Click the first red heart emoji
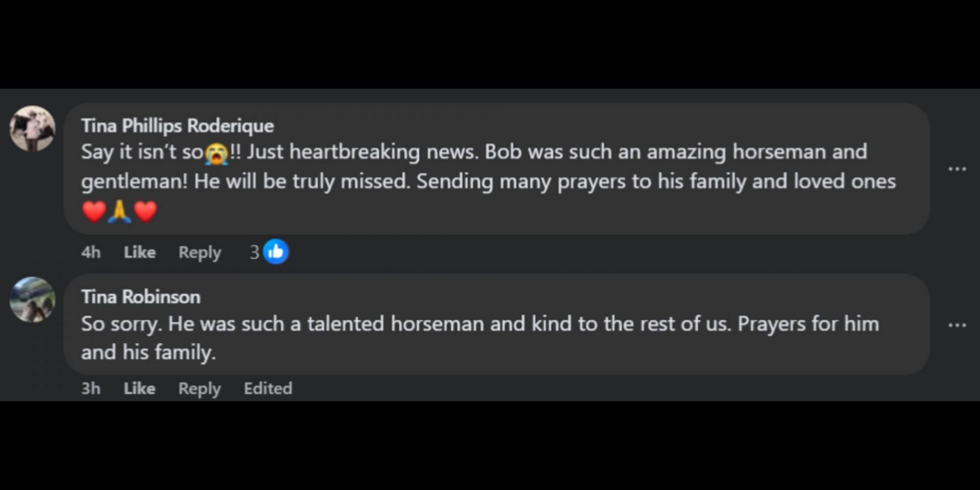Image resolution: width=980 pixels, height=490 pixels. point(94,211)
